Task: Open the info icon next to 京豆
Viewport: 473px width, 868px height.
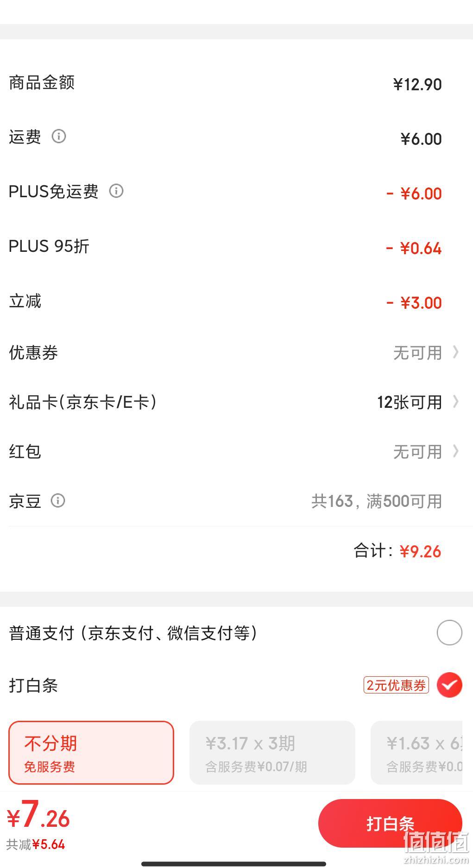Action: tap(58, 500)
